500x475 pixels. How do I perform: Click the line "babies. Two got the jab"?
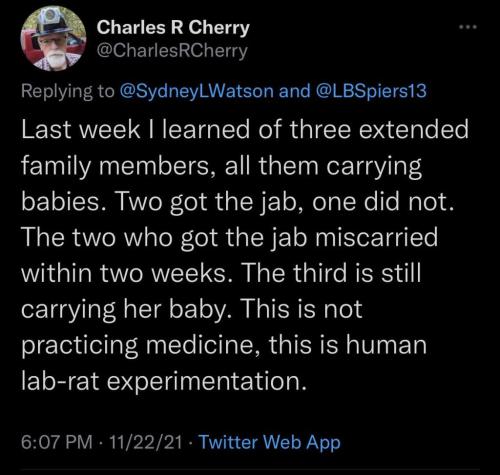point(238,202)
